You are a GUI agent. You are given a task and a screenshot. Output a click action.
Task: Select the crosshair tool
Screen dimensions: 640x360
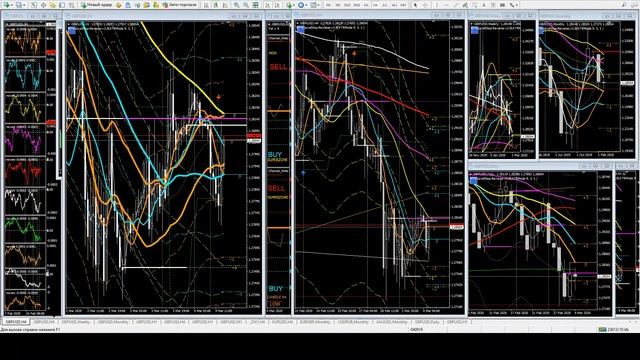tap(425, 5)
